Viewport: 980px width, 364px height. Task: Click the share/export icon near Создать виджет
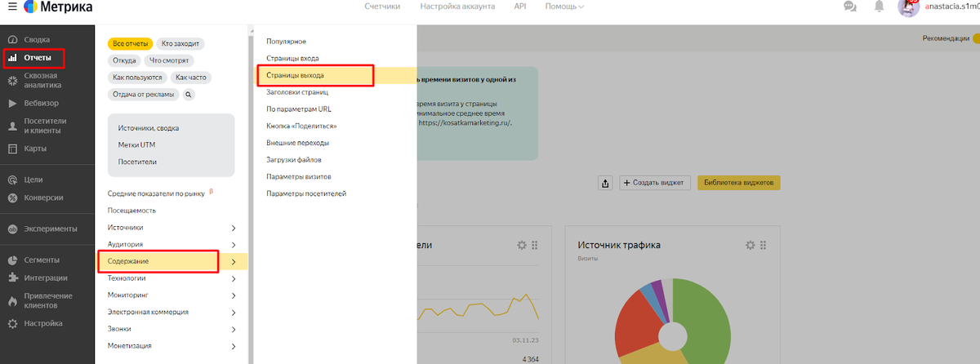click(605, 183)
